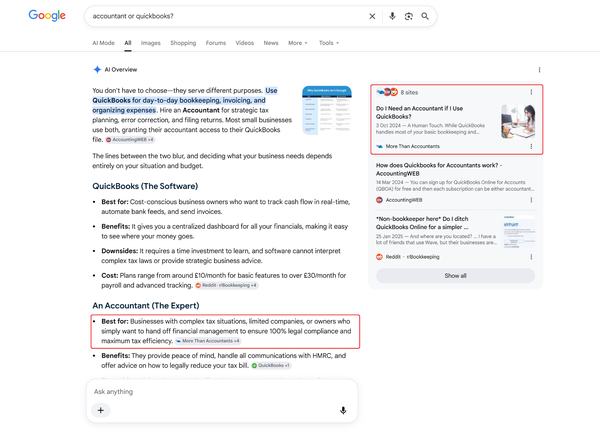600x433 pixels.
Task: Open 'Do I Need an Accountant if I Use QuickBooks?' link
Action: point(419,112)
